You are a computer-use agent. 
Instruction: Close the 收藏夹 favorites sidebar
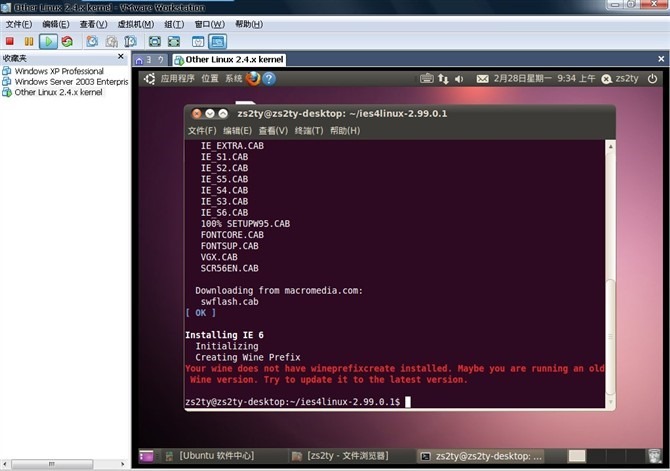pyautogui.click(x=121, y=56)
